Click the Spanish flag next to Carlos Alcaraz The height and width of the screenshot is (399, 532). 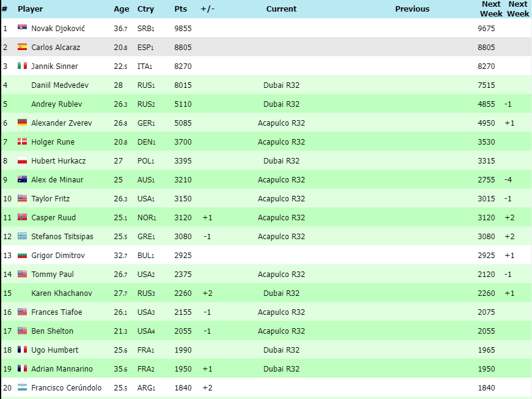point(22,47)
